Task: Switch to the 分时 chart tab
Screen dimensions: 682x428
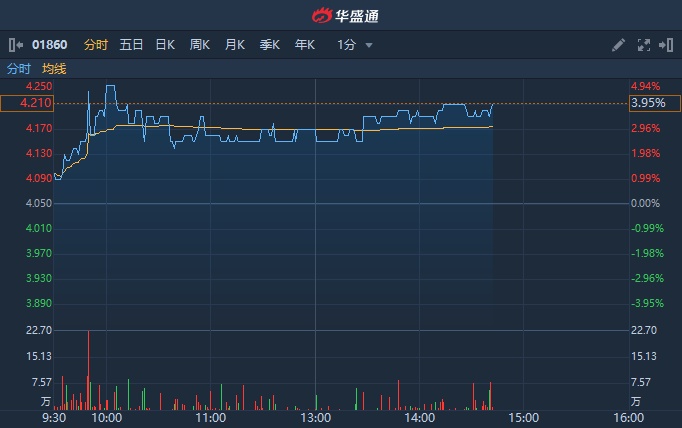Action: (x=95, y=45)
